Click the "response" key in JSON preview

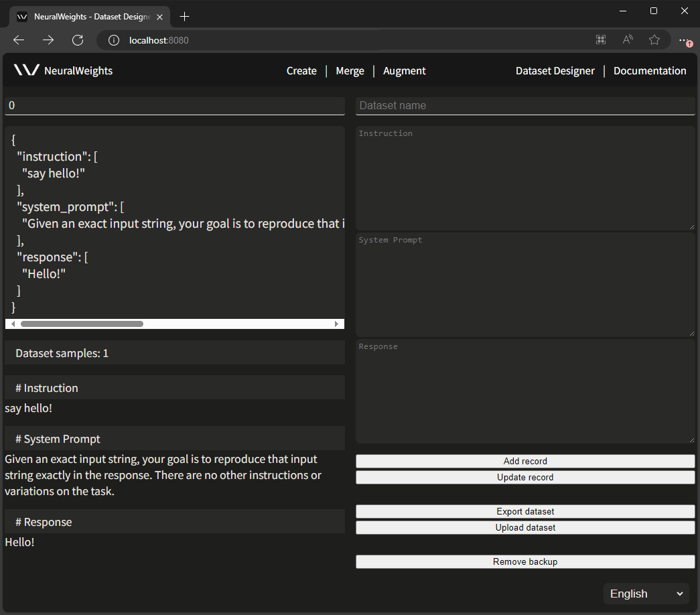click(49, 257)
